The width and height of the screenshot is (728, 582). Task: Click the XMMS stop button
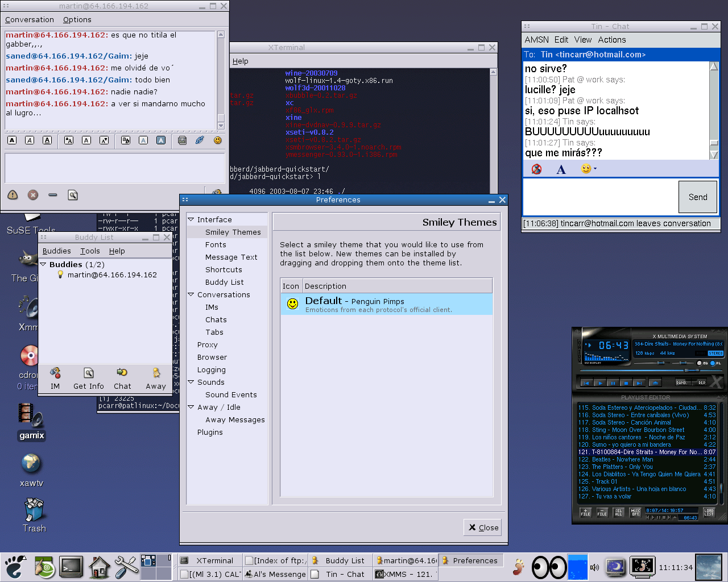coord(626,383)
